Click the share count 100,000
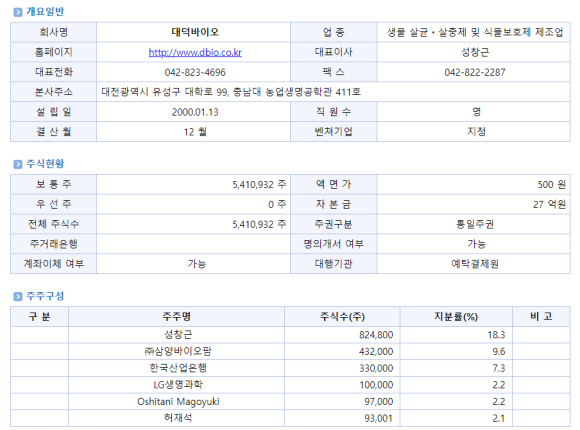 [376, 385]
